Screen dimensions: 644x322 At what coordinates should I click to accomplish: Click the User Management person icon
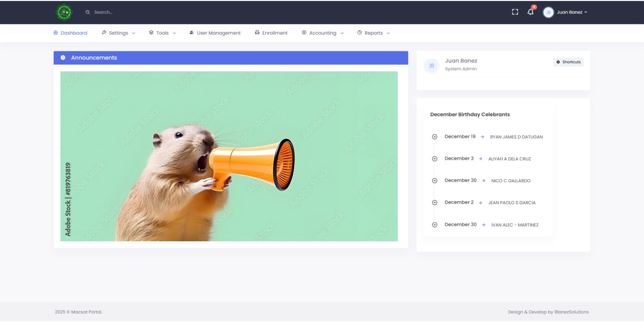[191, 33]
